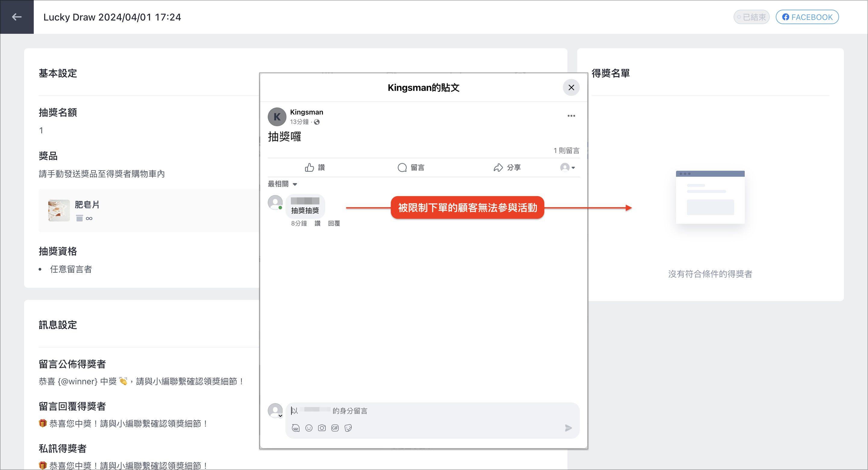Like the post with 讚 button

315,167
